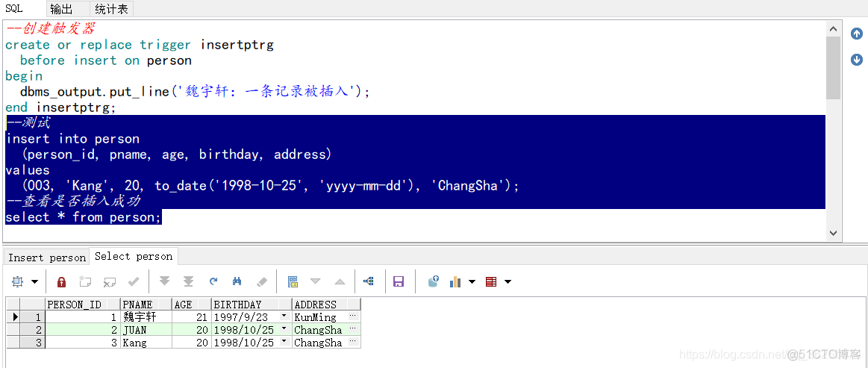The image size is (868, 368).
Task: Click the delete record toolbar icon
Action: (109, 281)
